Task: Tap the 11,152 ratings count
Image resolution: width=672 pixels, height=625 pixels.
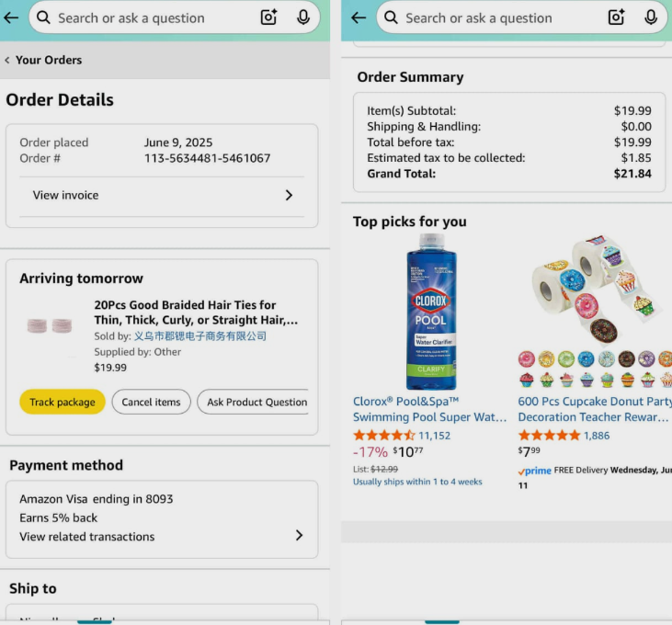Action: point(434,436)
